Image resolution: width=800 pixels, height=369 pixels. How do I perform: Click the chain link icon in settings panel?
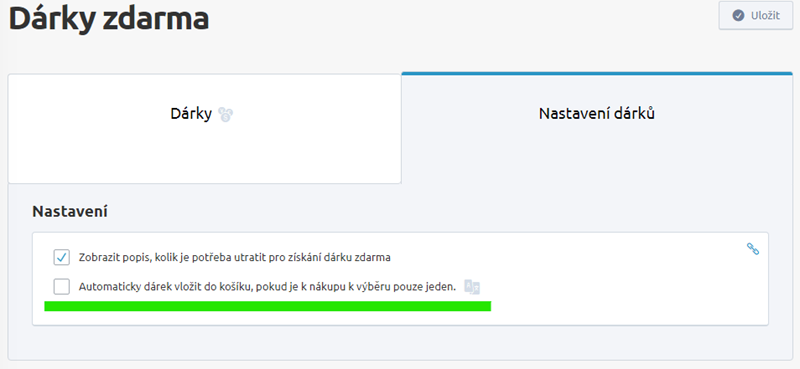coord(753,249)
